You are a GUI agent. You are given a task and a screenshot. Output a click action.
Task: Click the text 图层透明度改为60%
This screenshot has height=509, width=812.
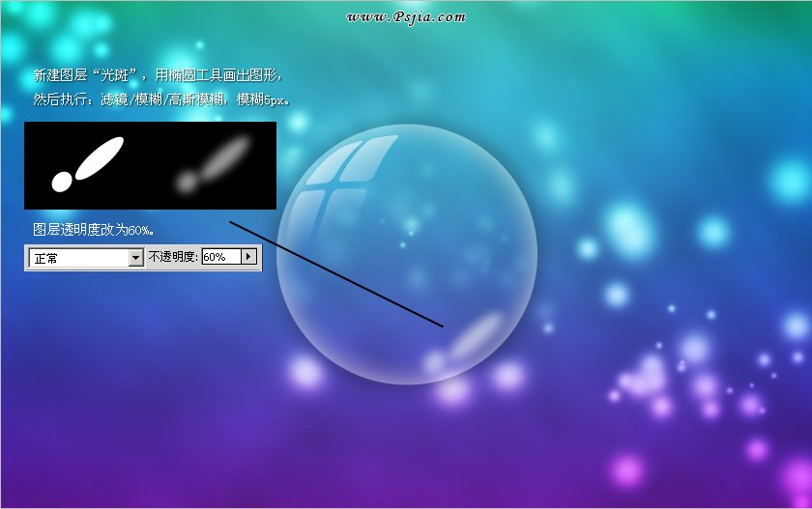(x=94, y=230)
